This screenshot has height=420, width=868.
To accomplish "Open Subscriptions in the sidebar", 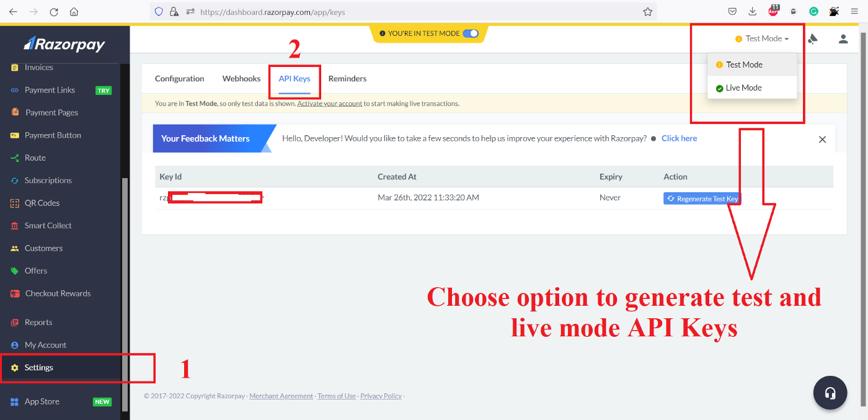I will point(48,181).
